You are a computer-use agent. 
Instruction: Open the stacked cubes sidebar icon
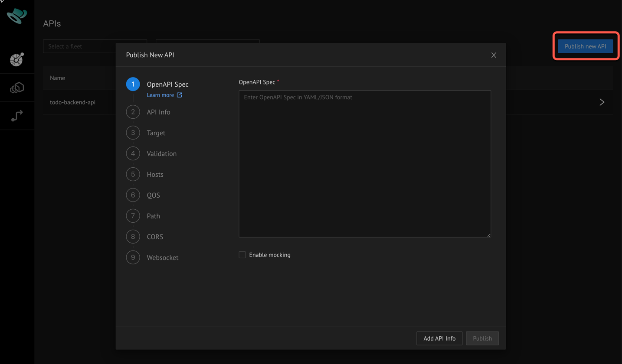[17, 88]
